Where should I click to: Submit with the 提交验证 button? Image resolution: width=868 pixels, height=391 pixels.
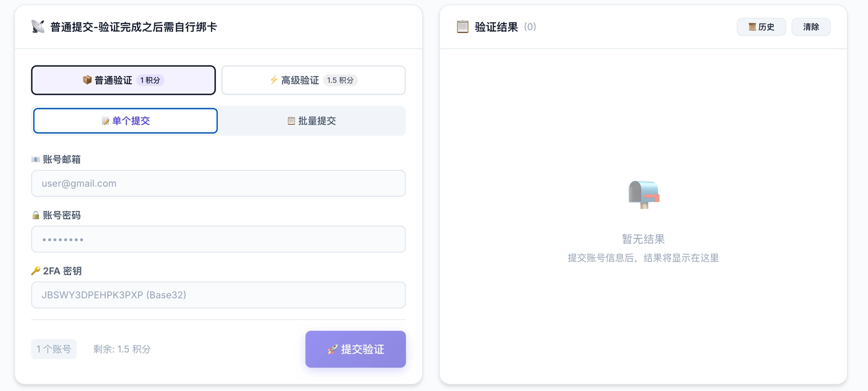point(356,349)
